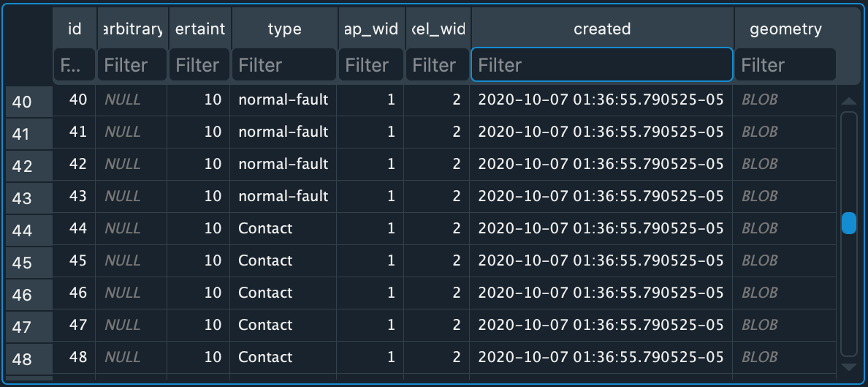Click the arbitrary column filter field
Image resolution: width=868 pixels, height=387 pixels.
pos(132,65)
